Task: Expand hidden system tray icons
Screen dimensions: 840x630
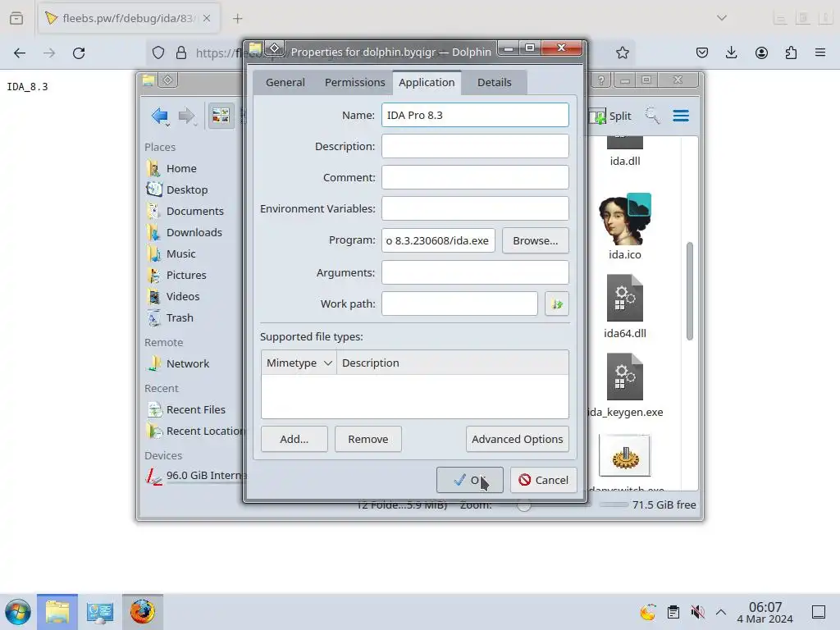Action: tap(721, 612)
